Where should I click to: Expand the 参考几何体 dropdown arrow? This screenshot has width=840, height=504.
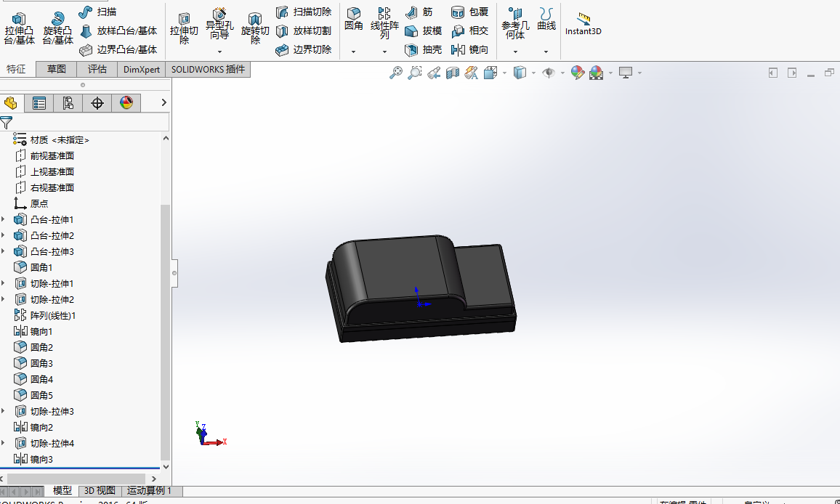coord(515,52)
